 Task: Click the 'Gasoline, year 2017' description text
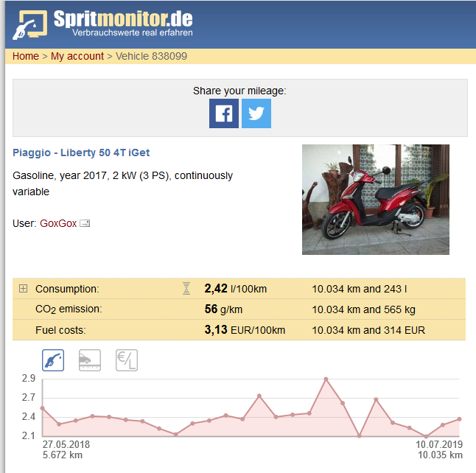[x=122, y=183]
